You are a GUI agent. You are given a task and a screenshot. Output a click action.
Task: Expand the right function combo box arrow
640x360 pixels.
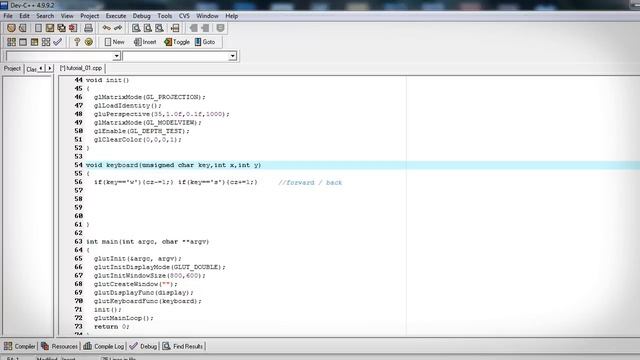click(x=232, y=56)
